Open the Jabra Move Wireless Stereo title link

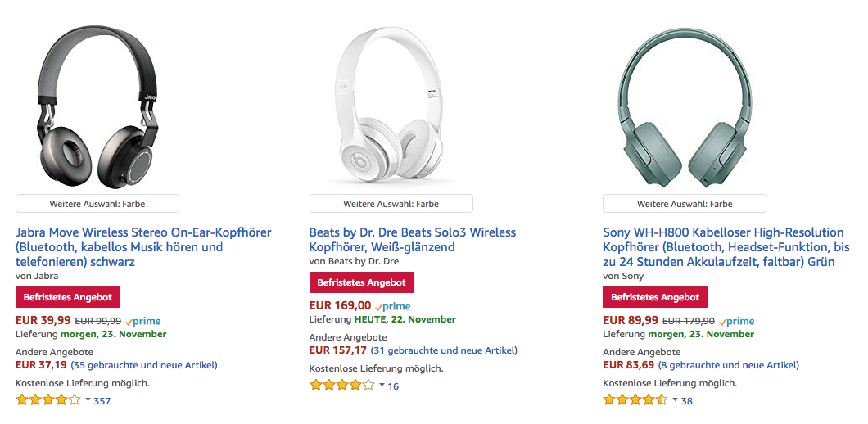(x=143, y=246)
